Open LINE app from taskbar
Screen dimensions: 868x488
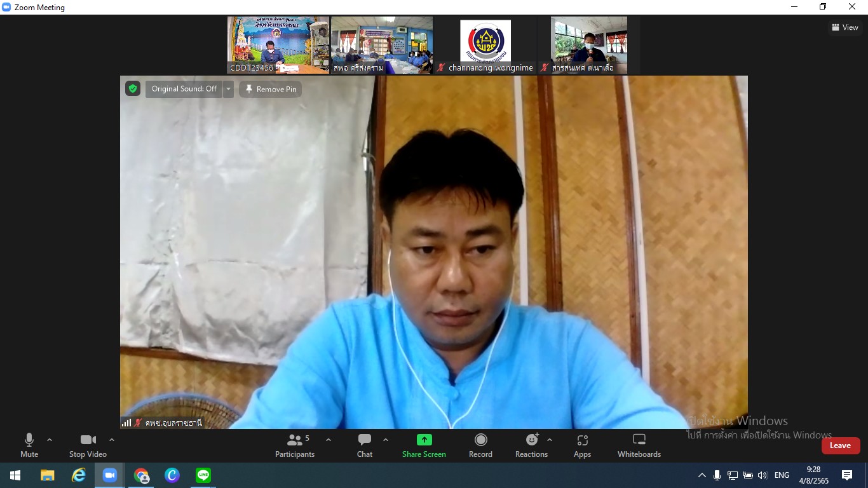click(x=203, y=475)
